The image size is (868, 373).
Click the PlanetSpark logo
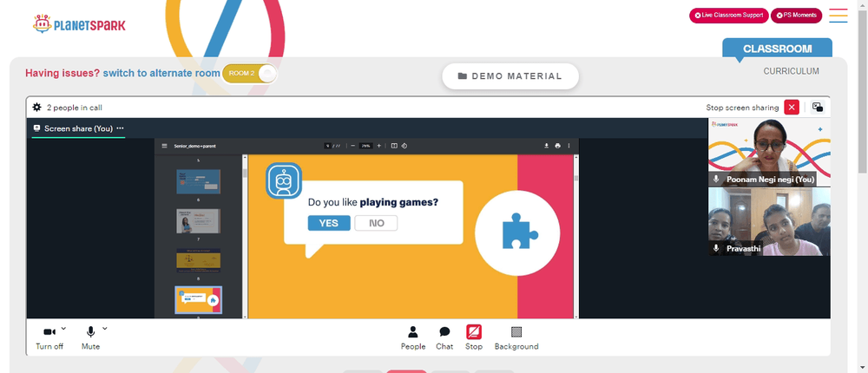[79, 24]
